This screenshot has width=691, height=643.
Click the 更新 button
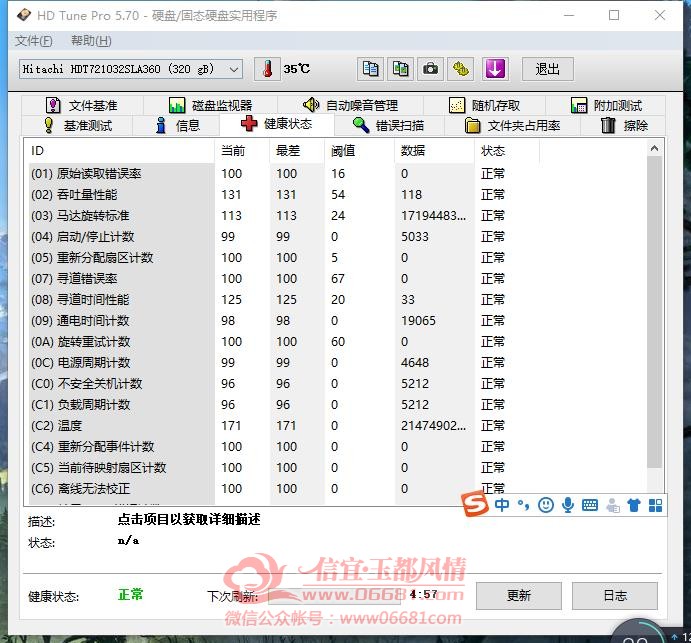[x=519, y=595]
